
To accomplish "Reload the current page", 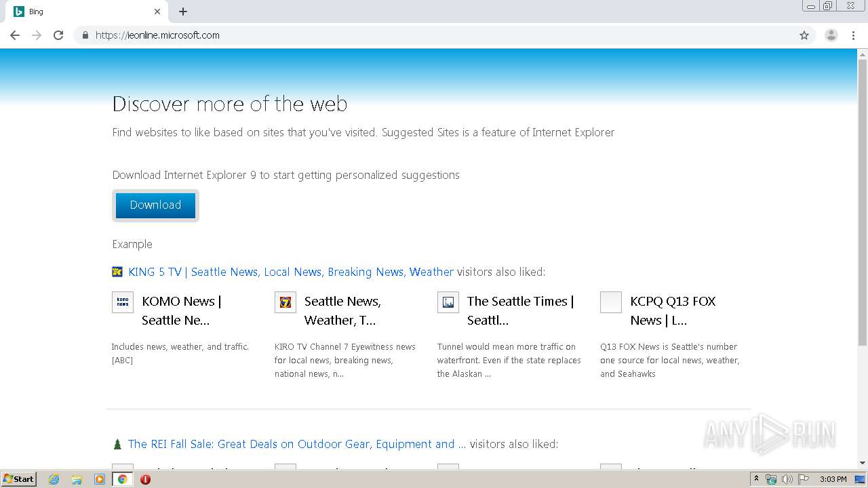I will coord(58,35).
